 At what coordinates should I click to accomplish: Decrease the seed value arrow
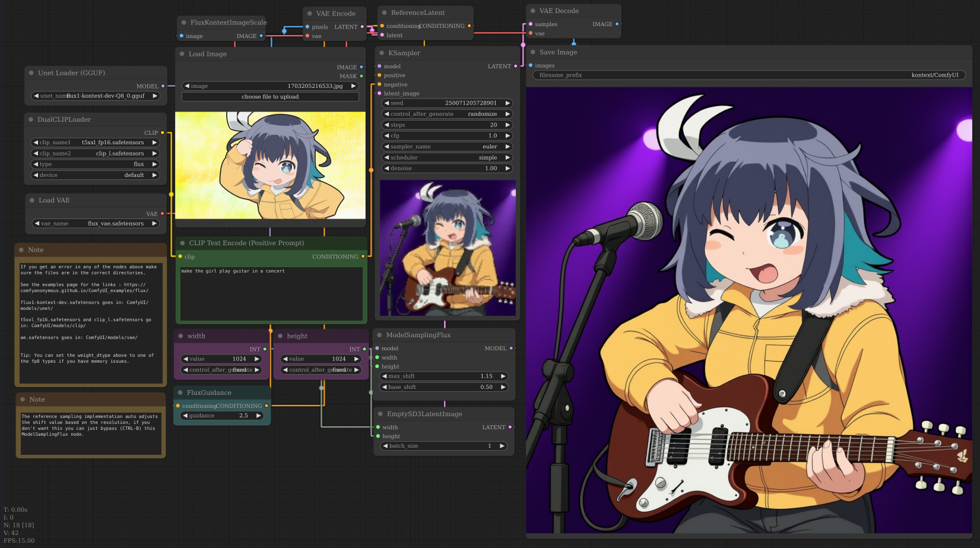[386, 103]
